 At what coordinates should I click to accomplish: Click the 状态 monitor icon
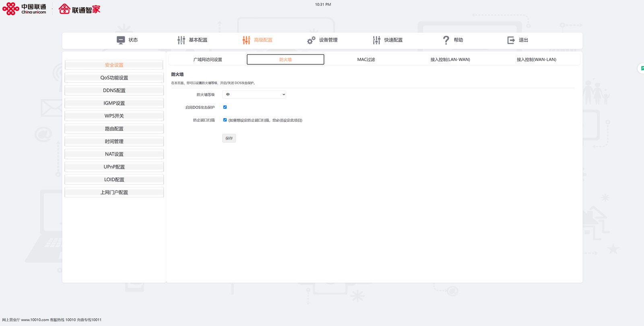[121, 40]
